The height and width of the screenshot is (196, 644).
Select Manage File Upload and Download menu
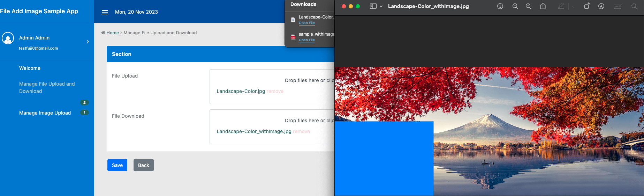(x=47, y=87)
